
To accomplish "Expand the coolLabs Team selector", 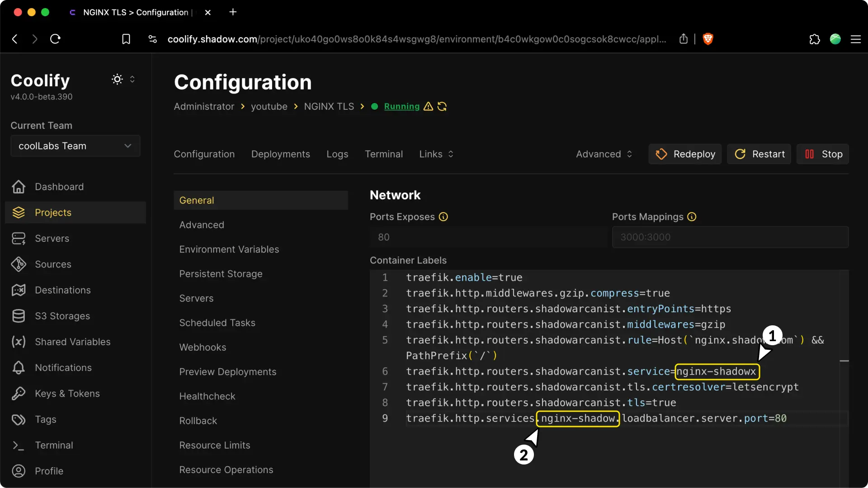I will pyautogui.click(x=75, y=146).
